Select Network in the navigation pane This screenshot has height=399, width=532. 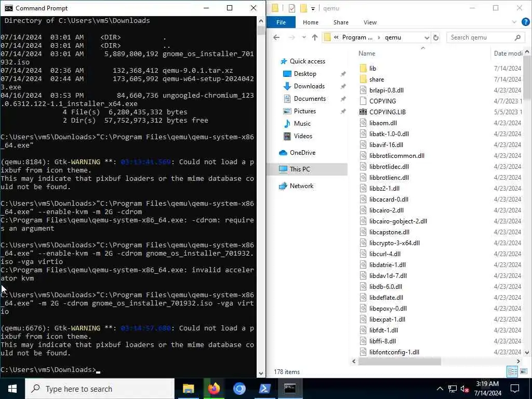pos(301,186)
